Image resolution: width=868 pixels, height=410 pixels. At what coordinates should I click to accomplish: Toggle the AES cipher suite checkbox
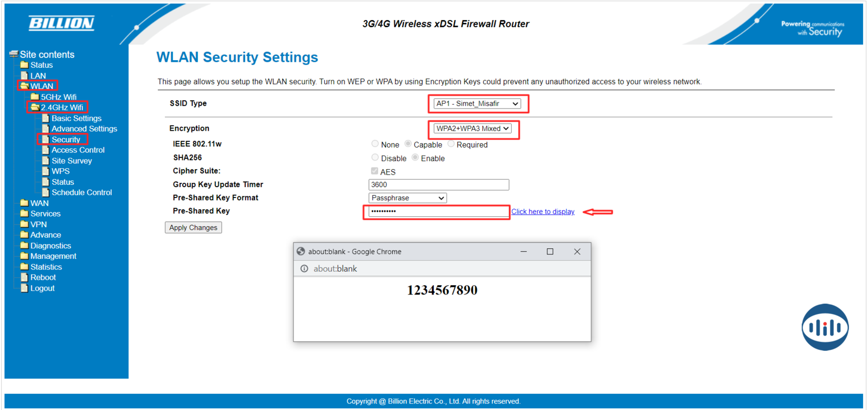click(x=374, y=171)
